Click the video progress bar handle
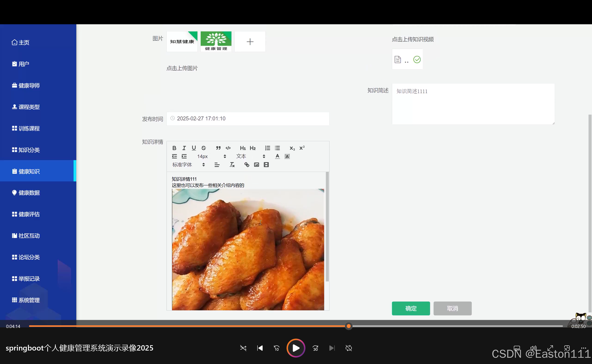The height and width of the screenshot is (364, 592). pos(349,326)
